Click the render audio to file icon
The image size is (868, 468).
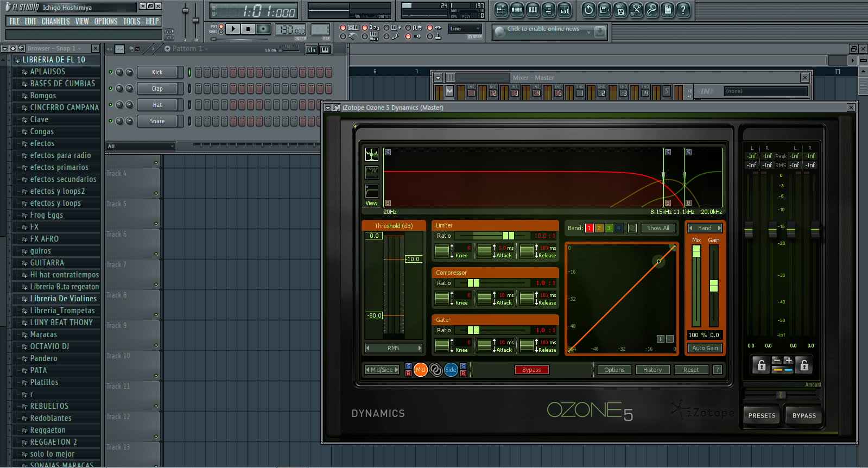point(620,9)
